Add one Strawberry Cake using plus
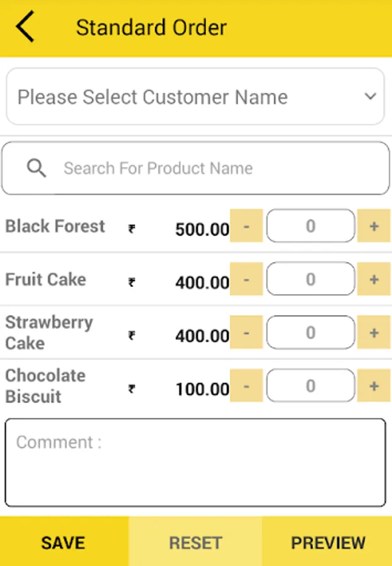 (374, 333)
